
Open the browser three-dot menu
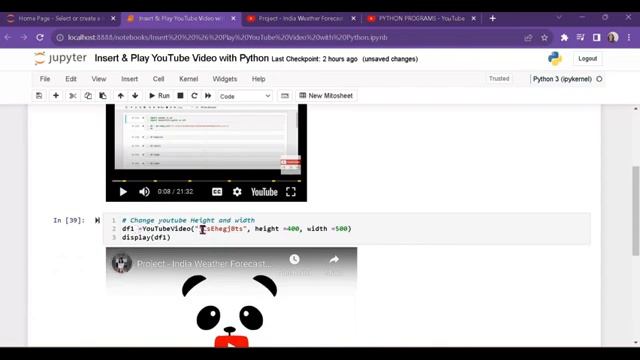pyautogui.click(x=629, y=38)
